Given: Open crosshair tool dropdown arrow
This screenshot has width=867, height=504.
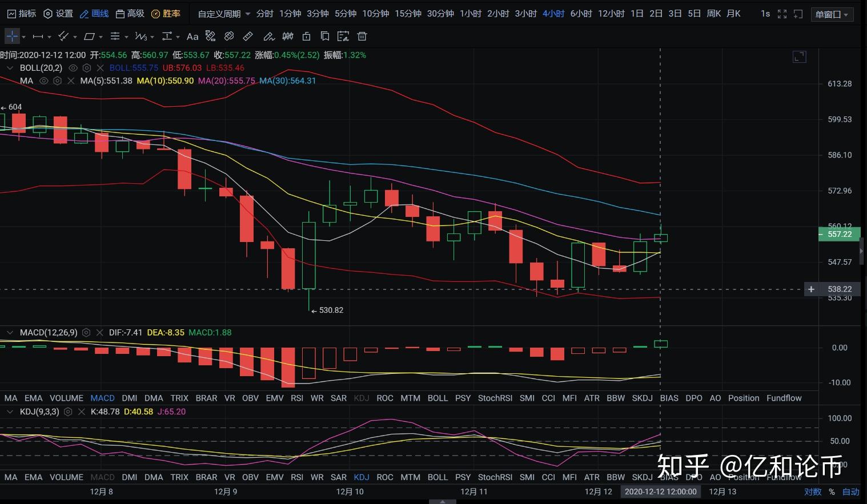Looking at the screenshot, I should coord(23,37).
